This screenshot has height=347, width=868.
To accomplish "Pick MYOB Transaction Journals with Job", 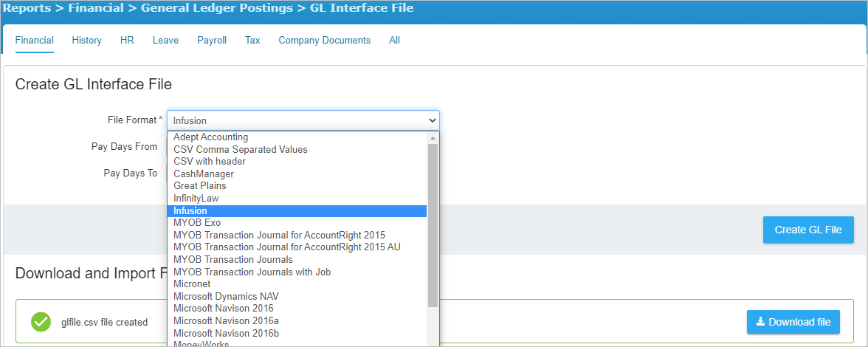I will [x=297, y=272].
